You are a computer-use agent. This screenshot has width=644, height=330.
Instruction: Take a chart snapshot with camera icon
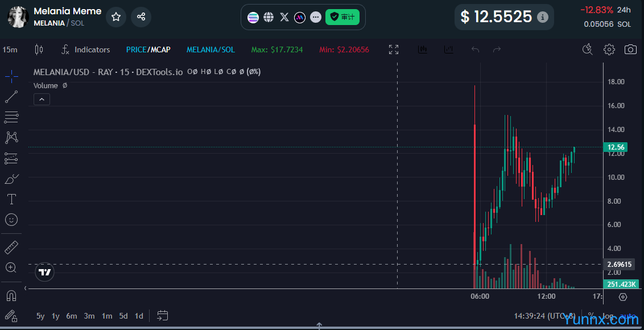[630, 49]
